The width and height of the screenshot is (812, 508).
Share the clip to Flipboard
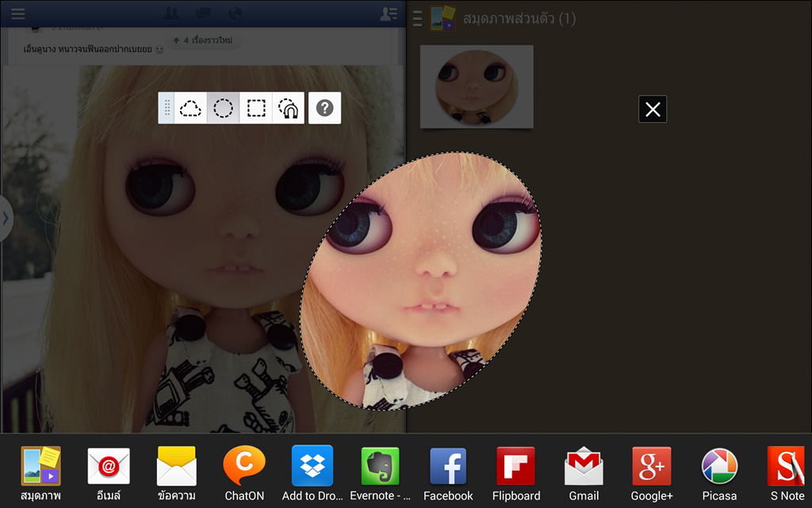(x=515, y=474)
